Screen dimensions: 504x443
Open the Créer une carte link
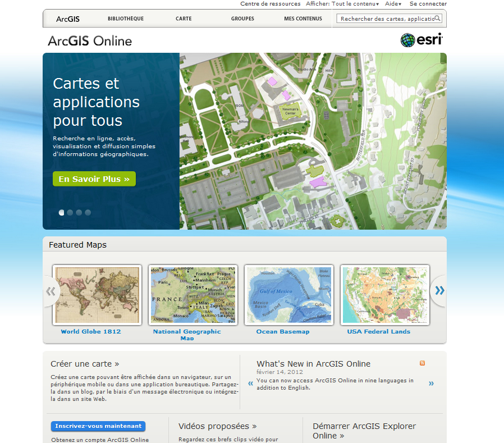(x=85, y=364)
